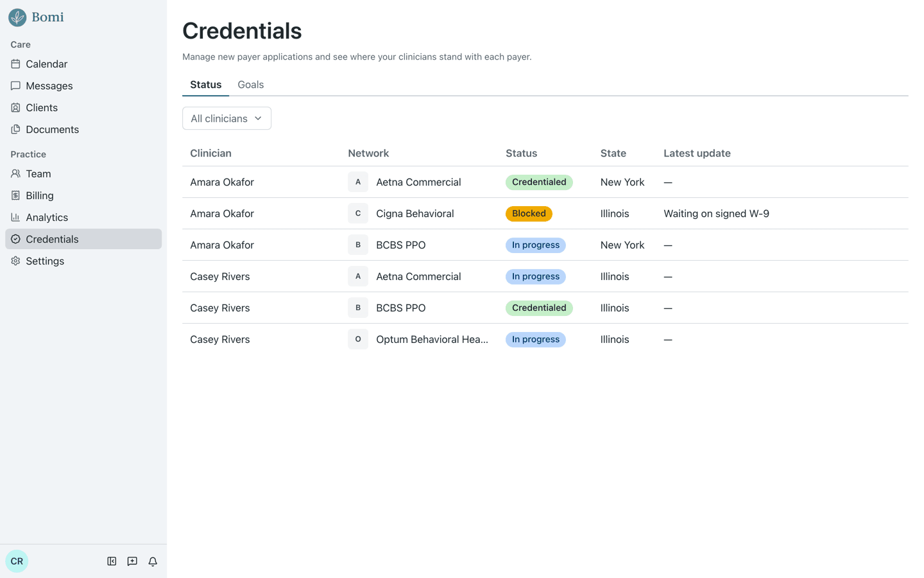Switch to the Status tab
924x578 pixels.
coord(206,85)
